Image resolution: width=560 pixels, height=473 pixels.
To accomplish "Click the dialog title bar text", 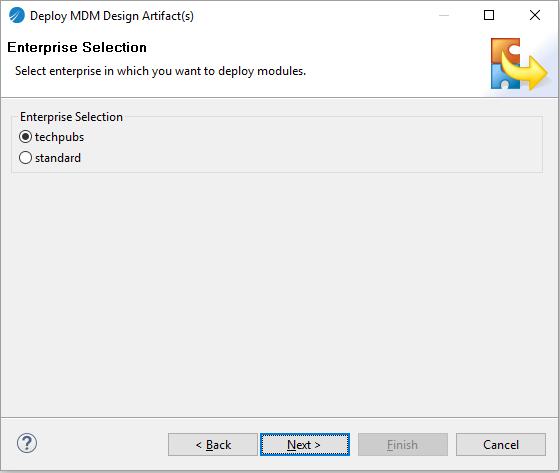I will [112, 16].
